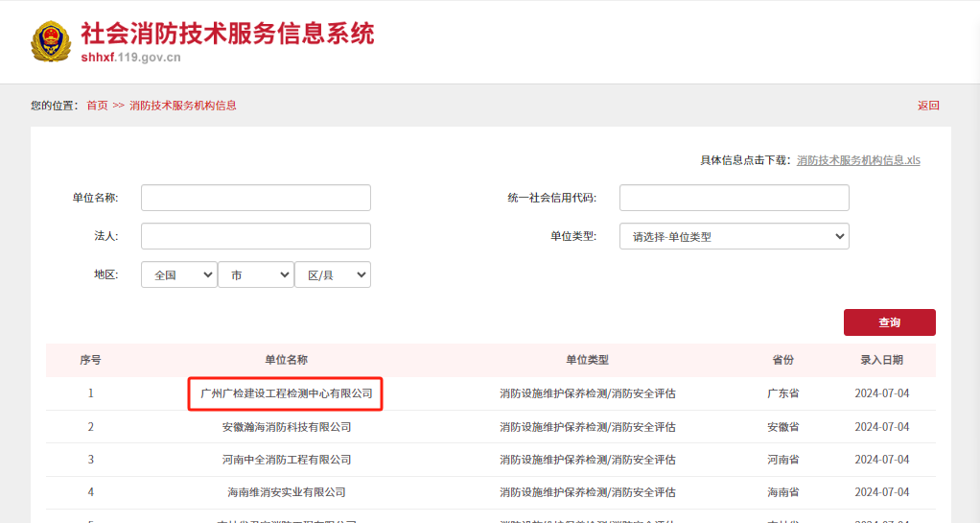The image size is (980, 523).
Task: Click the fire service emblem logo
Action: tap(50, 42)
